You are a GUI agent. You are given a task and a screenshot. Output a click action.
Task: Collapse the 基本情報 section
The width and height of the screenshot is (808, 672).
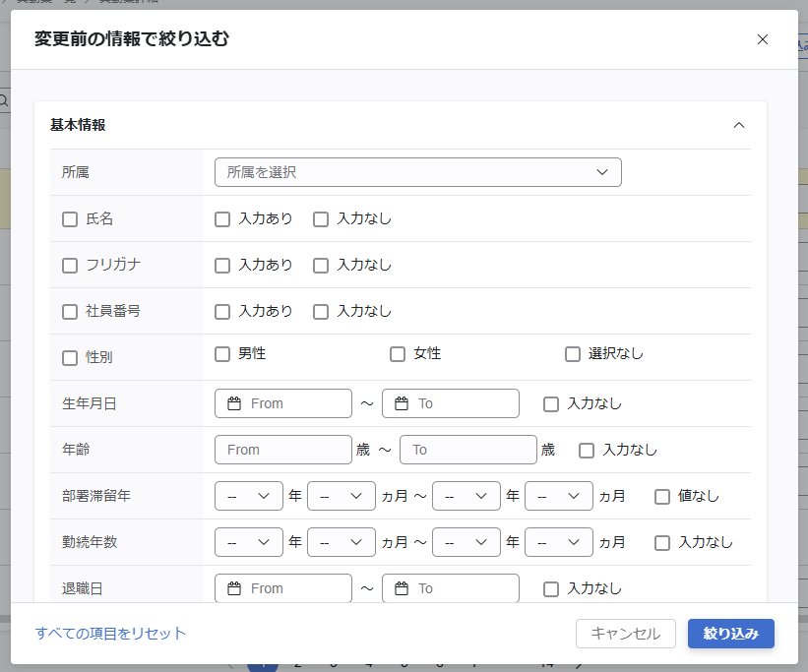pos(739,126)
